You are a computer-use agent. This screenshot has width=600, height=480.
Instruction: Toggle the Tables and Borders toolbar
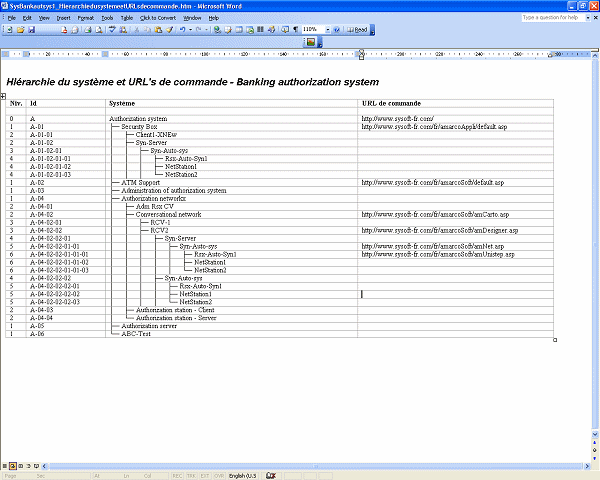point(228,29)
